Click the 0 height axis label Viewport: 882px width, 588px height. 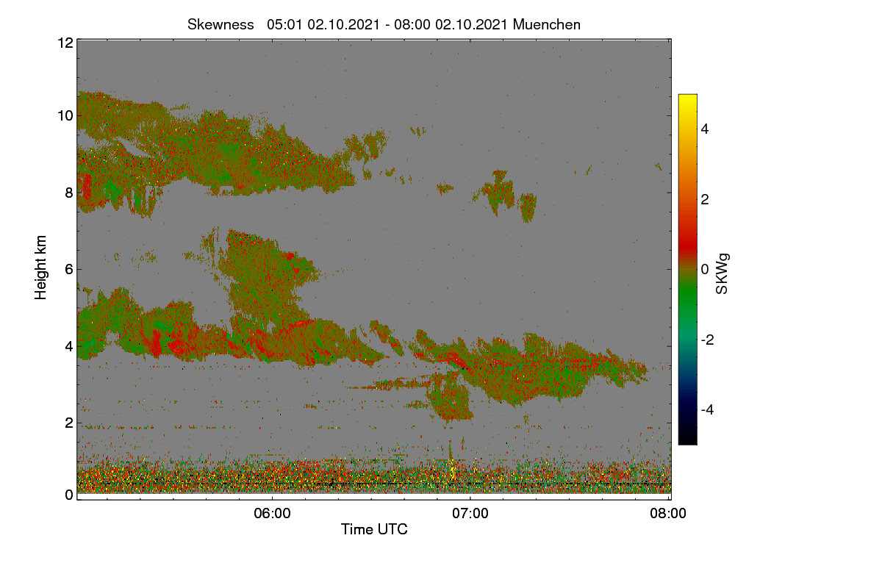pyautogui.click(x=68, y=495)
